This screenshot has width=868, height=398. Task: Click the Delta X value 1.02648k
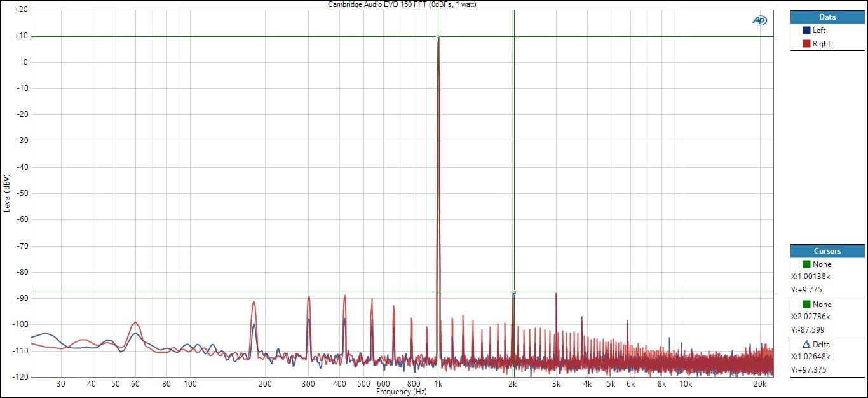(810, 357)
